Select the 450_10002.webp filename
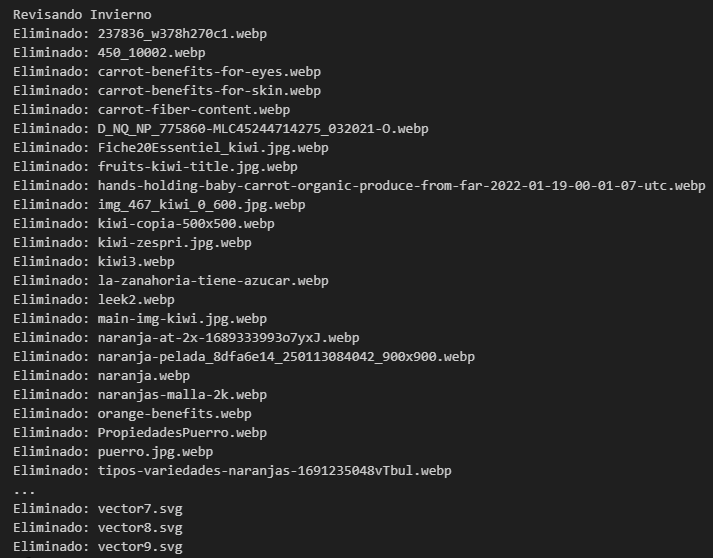 [x=151, y=53]
